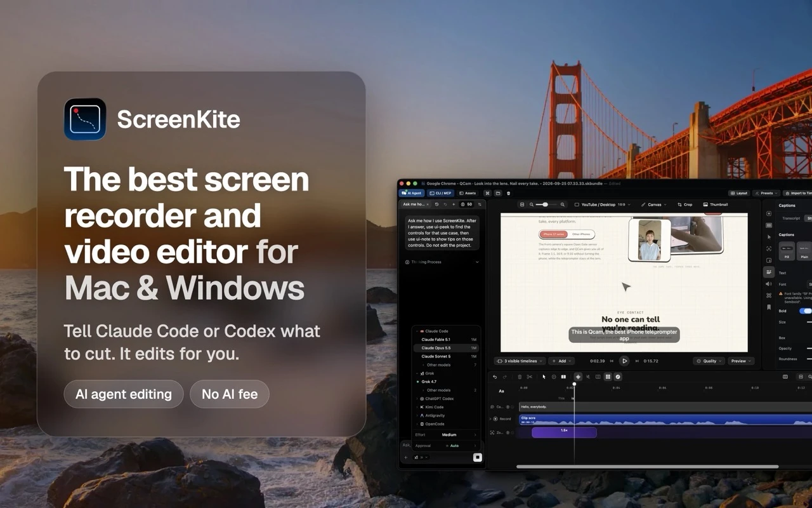This screenshot has width=812, height=508.
Task: Zoom out the canvas with minus magnifier
Action: (532, 204)
